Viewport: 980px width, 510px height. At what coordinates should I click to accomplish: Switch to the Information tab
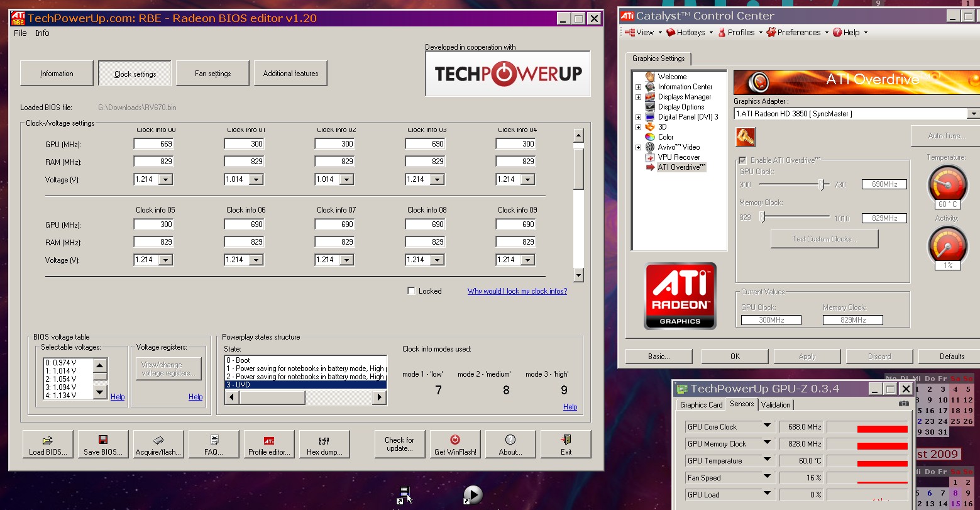[x=57, y=74]
